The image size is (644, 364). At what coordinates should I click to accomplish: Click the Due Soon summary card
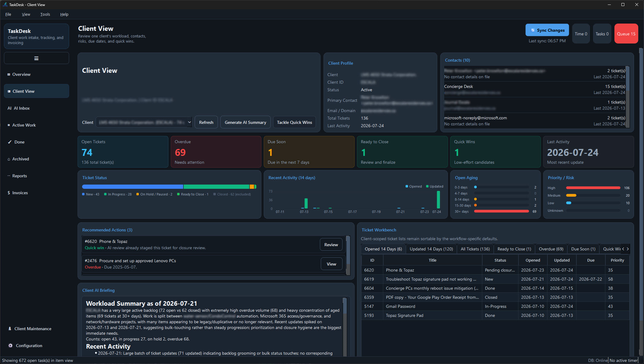[x=309, y=152]
